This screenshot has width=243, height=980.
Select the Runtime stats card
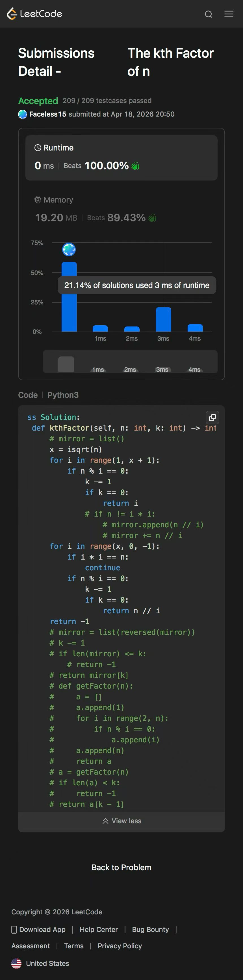coord(121,158)
